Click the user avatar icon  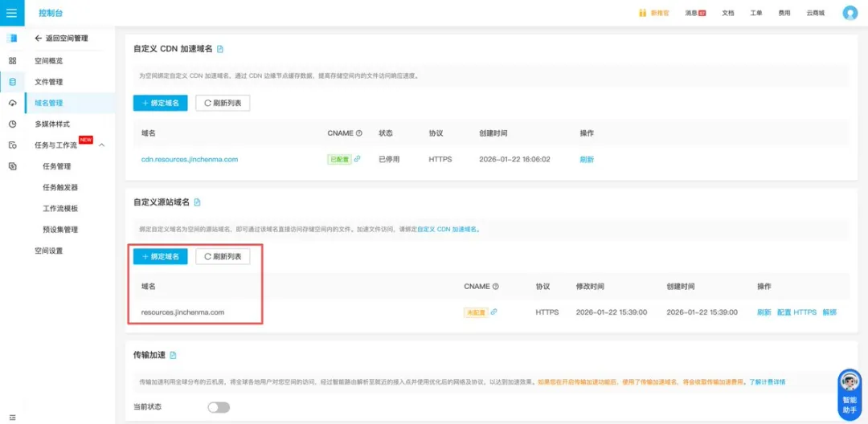[850, 13]
